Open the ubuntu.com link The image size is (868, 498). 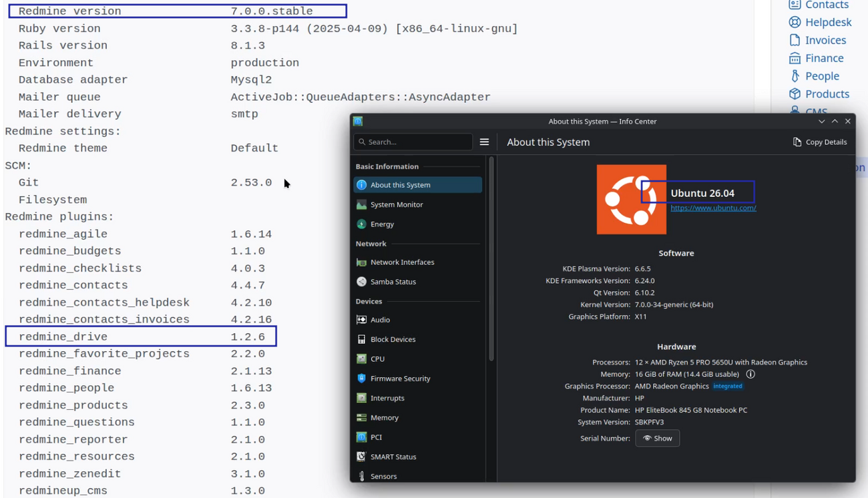713,208
